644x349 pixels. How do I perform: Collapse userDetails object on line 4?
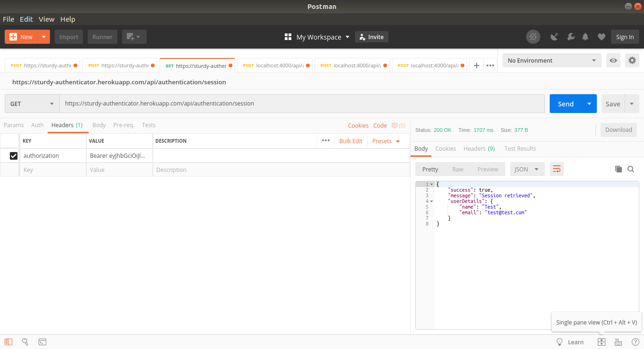tap(431, 201)
